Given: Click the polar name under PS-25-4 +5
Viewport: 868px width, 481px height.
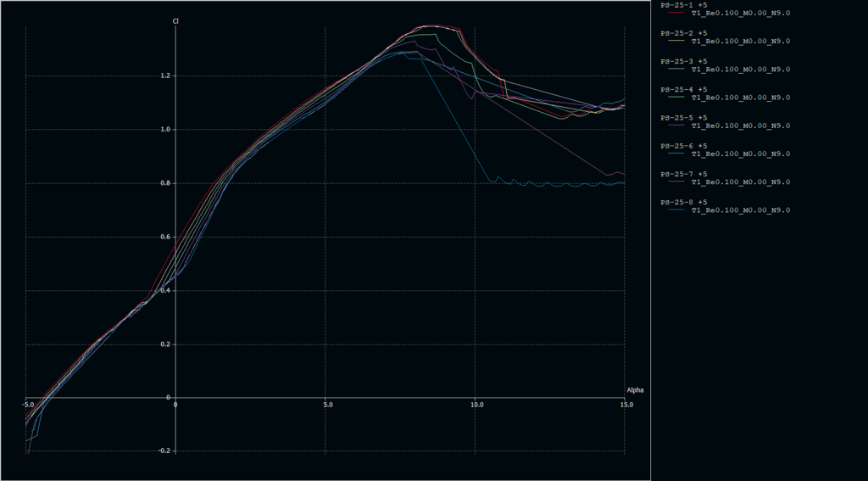Looking at the screenshot, I should click(x=741, y=98).
